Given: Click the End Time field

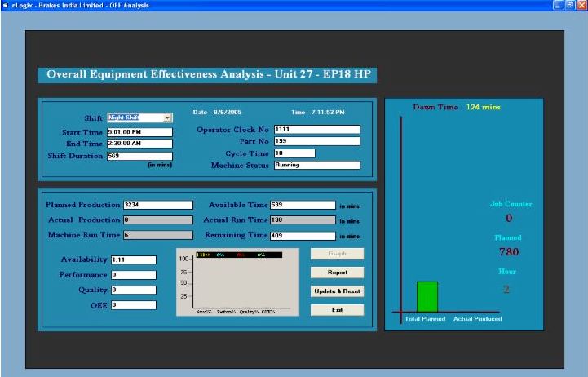Looking at the screenshot, I should (x=140, y=144).
